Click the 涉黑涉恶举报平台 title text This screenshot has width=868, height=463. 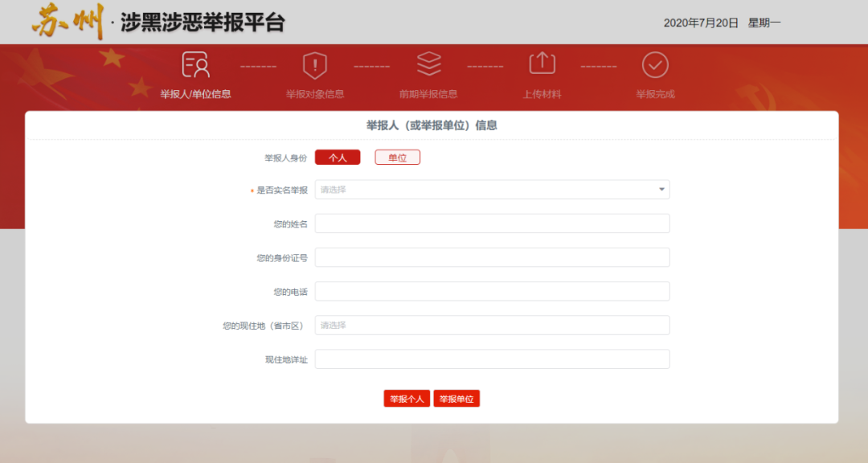[x=203, y=23]
